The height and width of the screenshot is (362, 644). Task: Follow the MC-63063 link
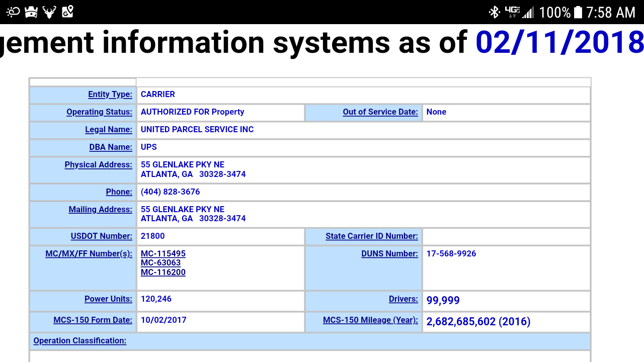[x=160, y=263]
